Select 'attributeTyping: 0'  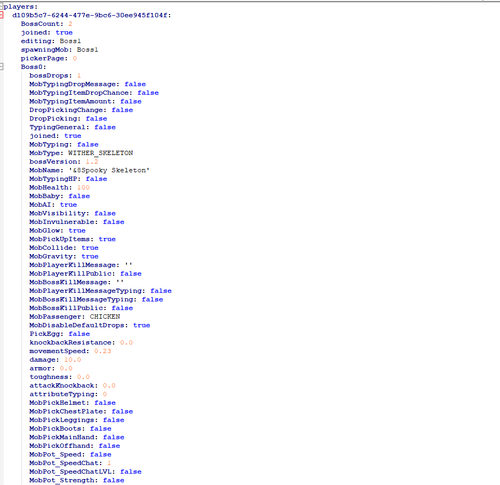tap(68, 395)
